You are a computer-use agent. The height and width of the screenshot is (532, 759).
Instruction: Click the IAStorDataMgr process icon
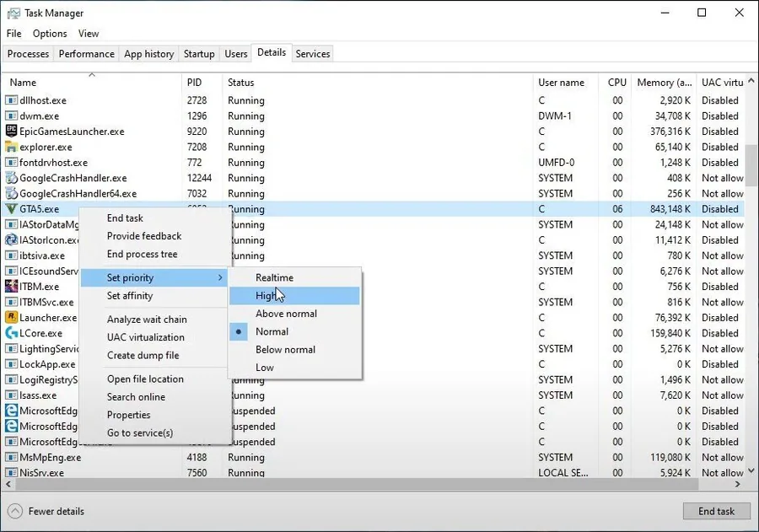(x=11, y=224)
